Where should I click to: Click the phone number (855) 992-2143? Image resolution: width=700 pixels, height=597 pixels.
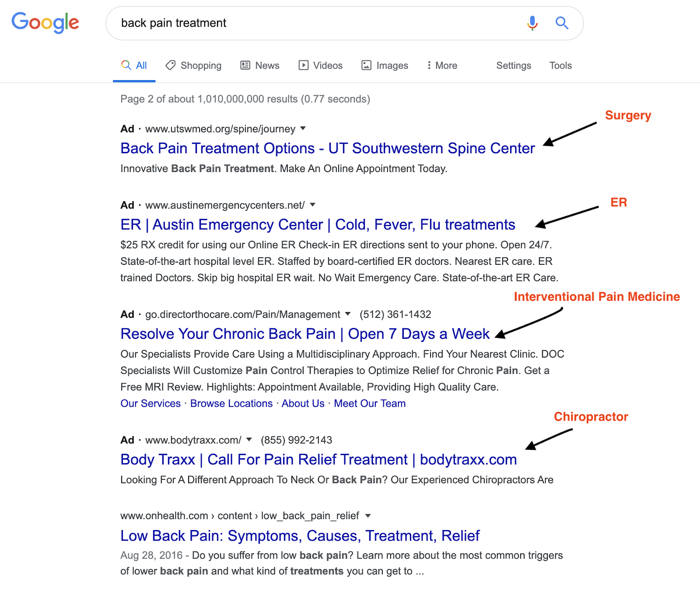[x=297, y=440]
